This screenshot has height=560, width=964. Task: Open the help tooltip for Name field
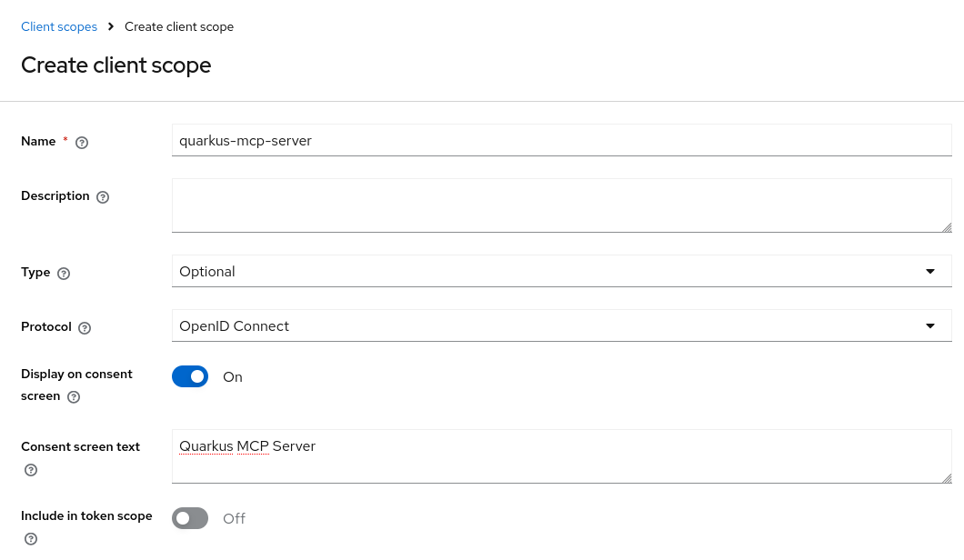click(x=82, y=143)
